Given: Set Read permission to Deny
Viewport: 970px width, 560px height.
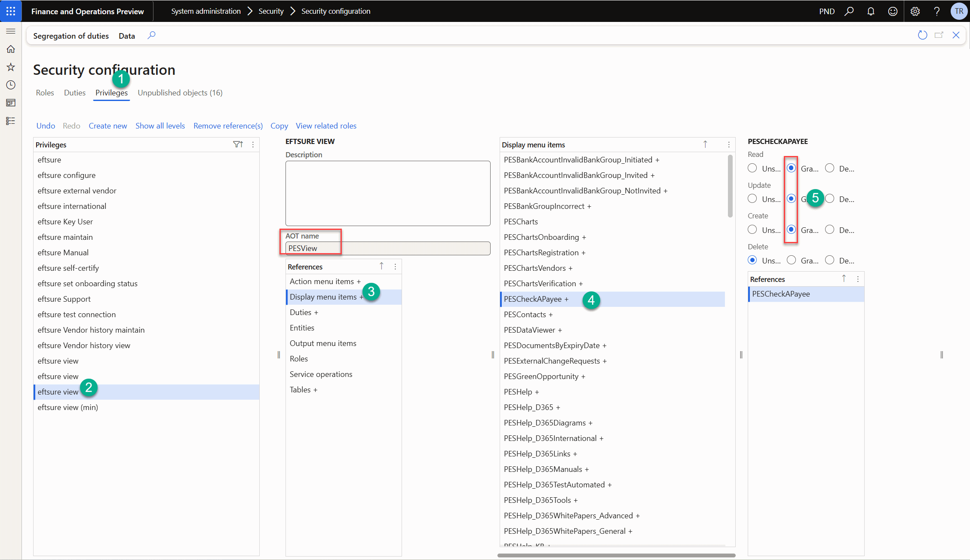Looking at the screenshot, I should point(830,168).
